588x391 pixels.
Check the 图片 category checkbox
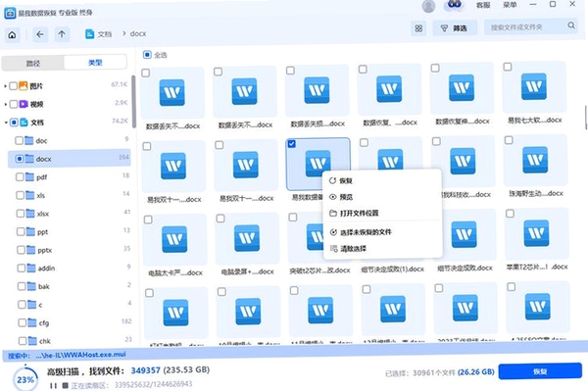tap(13, 86)
